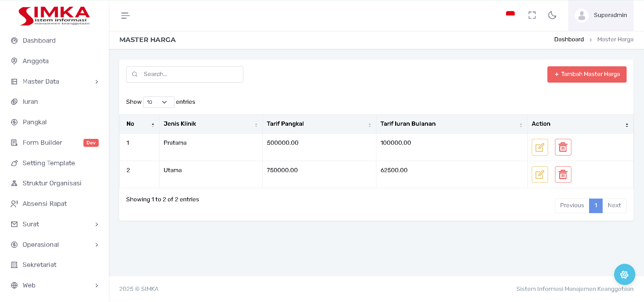Viewport: 644px width, 302px height.
Task: Collapse sidebar with hamburger menu icon
Action: click(x=125, y=16)
